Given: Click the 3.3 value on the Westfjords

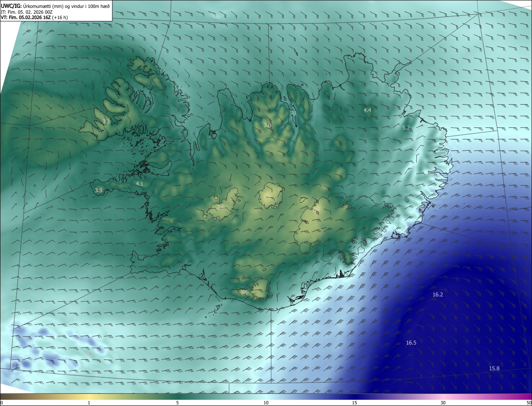Looking at the screenshot, I should [106, 122].
